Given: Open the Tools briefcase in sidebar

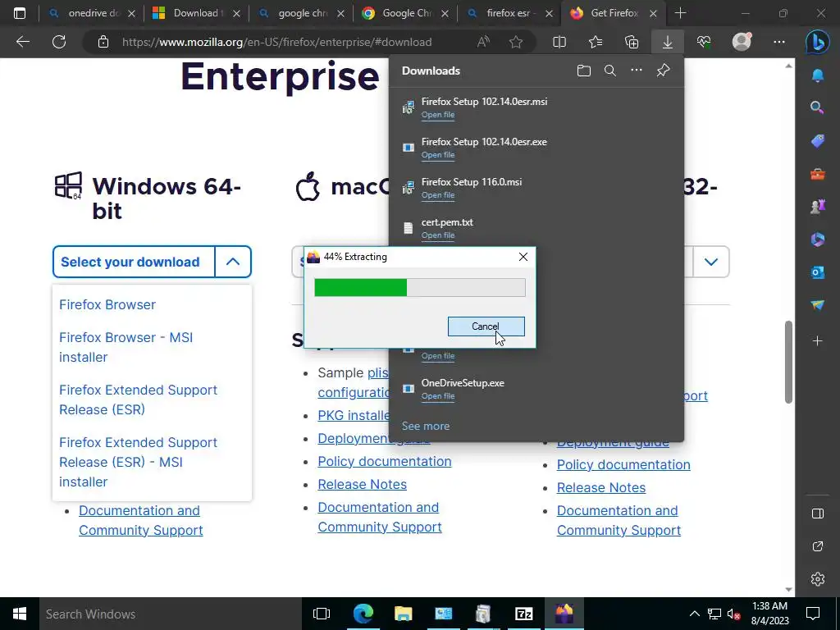Looking at the screenshot, I should point(818,174).
